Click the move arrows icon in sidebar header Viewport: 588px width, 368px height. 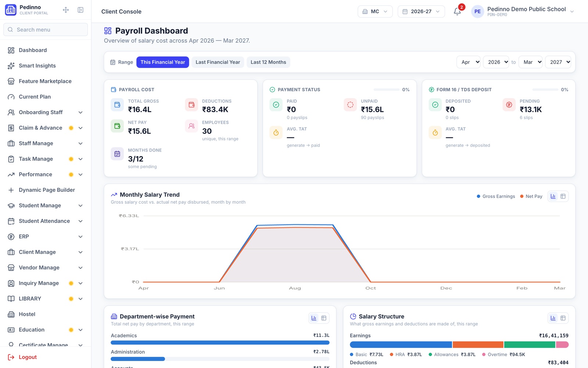point(66,10)
